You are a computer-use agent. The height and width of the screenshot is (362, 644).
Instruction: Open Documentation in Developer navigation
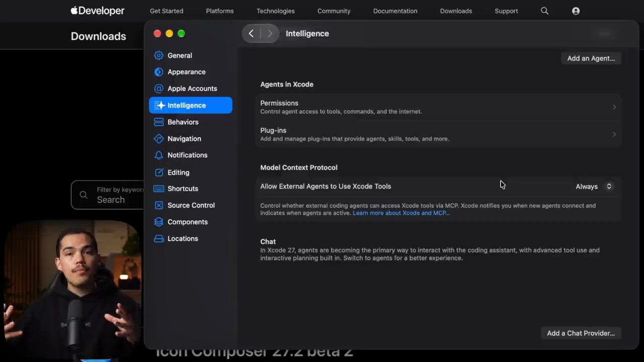[x=395, y=11]
